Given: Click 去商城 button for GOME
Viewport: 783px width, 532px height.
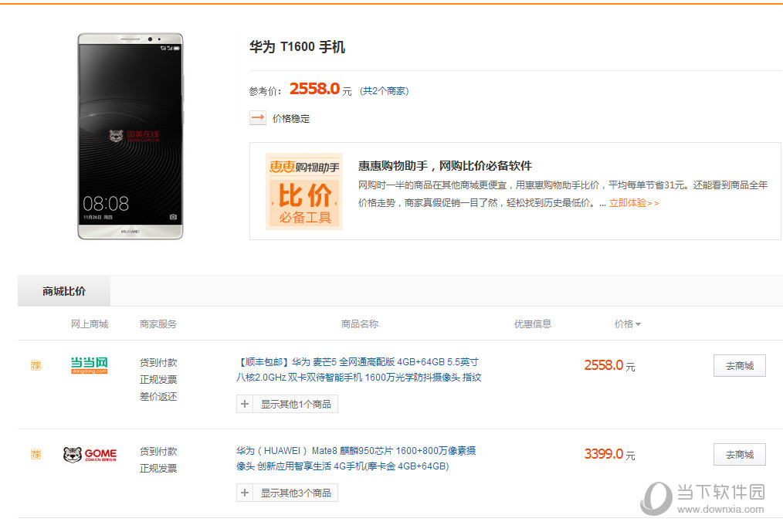Looking at the screenshot, I should click(x=740, y=455).
